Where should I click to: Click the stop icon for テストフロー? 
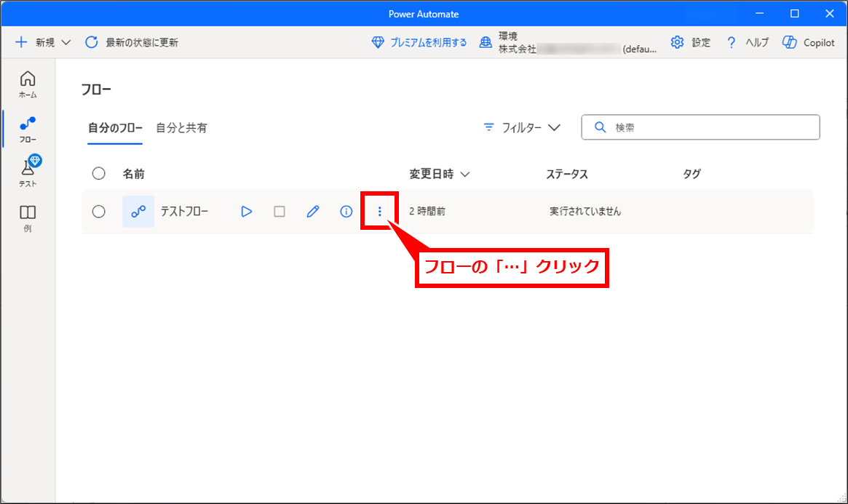(280, 212)
